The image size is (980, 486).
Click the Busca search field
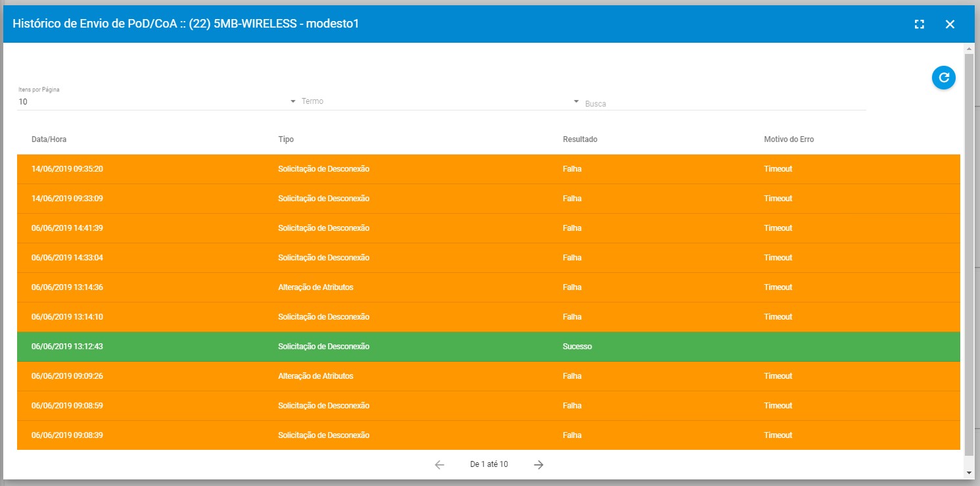coord(725,103)
